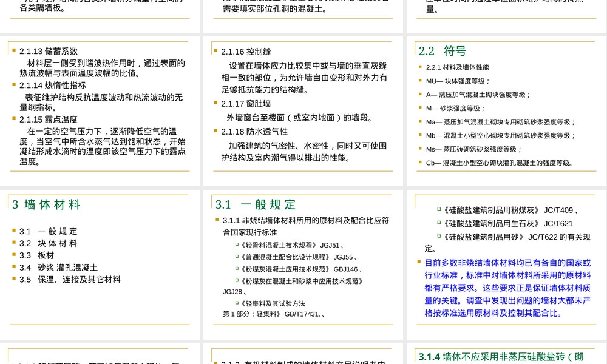
Task: Click the reference 《粉煤灰混凝土应用技术规范》 GBJ146
Action: pos(301,269)
